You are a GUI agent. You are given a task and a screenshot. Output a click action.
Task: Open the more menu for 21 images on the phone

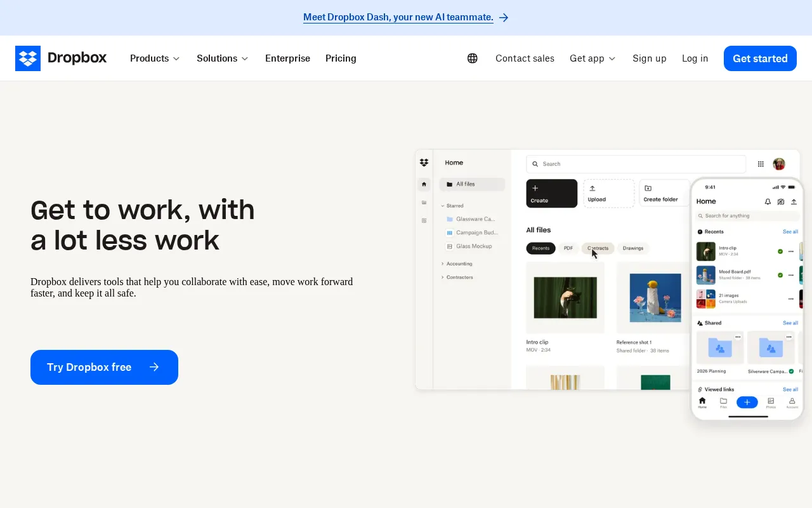tap(791, 298)
